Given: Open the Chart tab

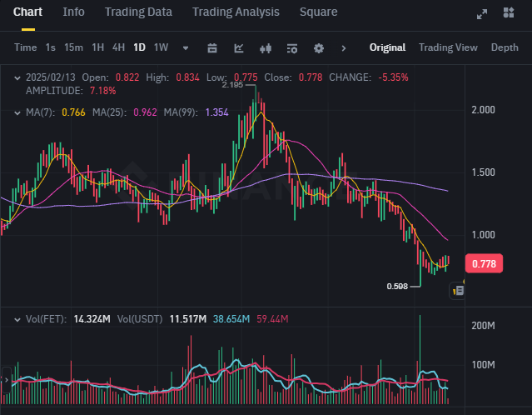Looking at the screenshot, I should (x=27, y=12).
